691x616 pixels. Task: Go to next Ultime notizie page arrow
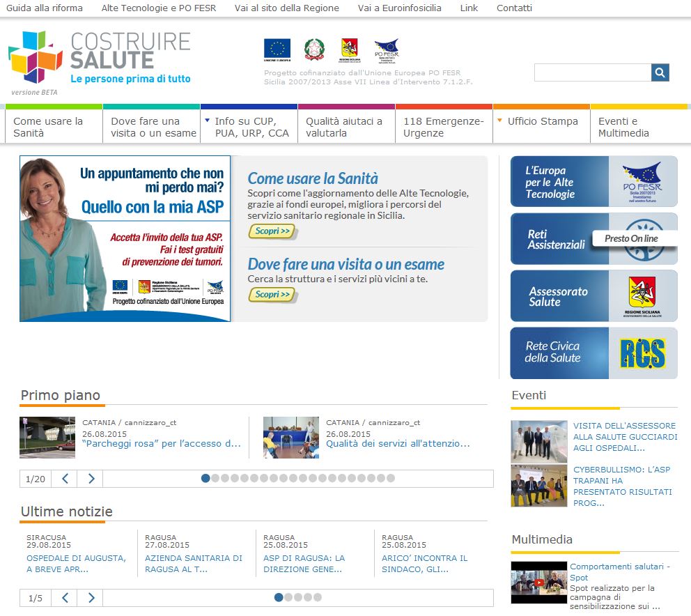click(91, 598)
